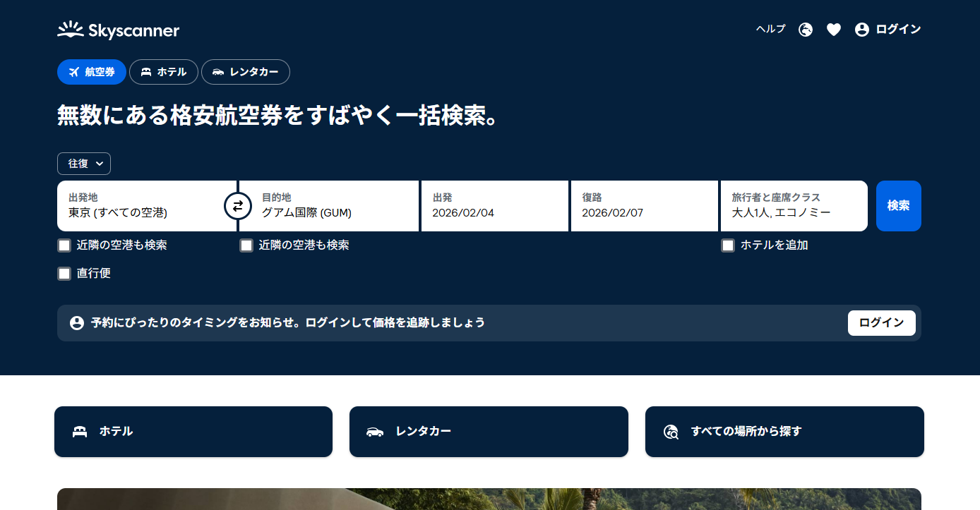Click the Skyscanner logo

118,30
